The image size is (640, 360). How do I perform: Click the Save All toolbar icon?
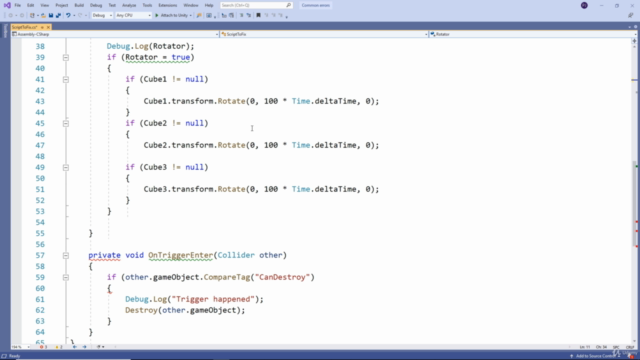click(58, 16)
